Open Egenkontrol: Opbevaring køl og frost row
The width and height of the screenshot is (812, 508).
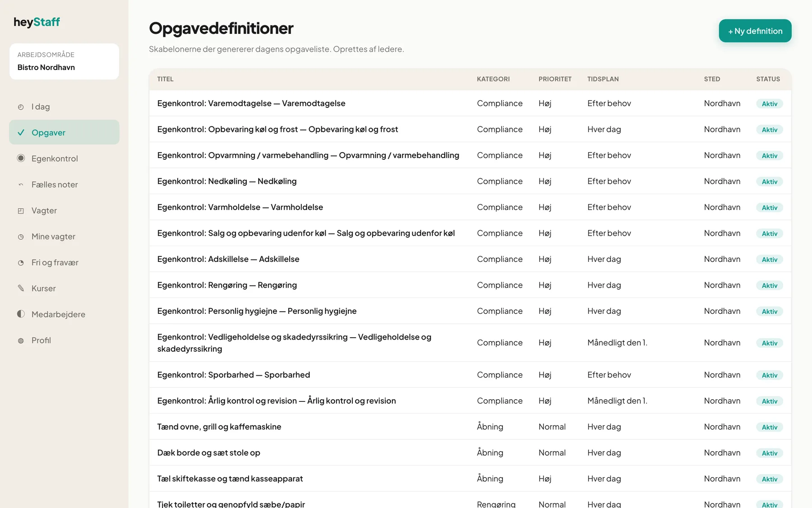(470, 129)
